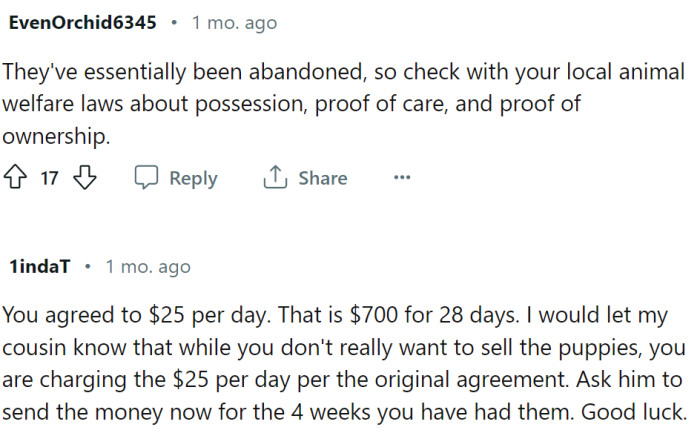Click the "Reply" text label
This screenshot has height=433, width=700.
tap(193, 178)
